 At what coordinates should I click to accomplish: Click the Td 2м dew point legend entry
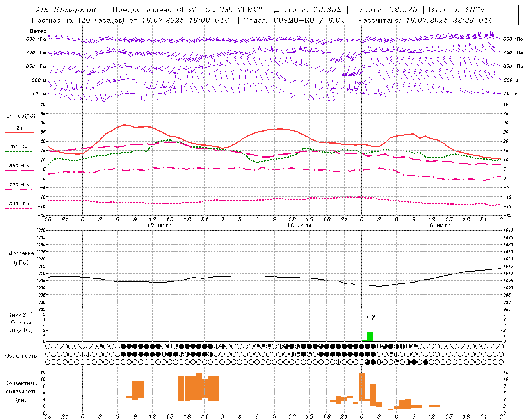click(19, 147)
